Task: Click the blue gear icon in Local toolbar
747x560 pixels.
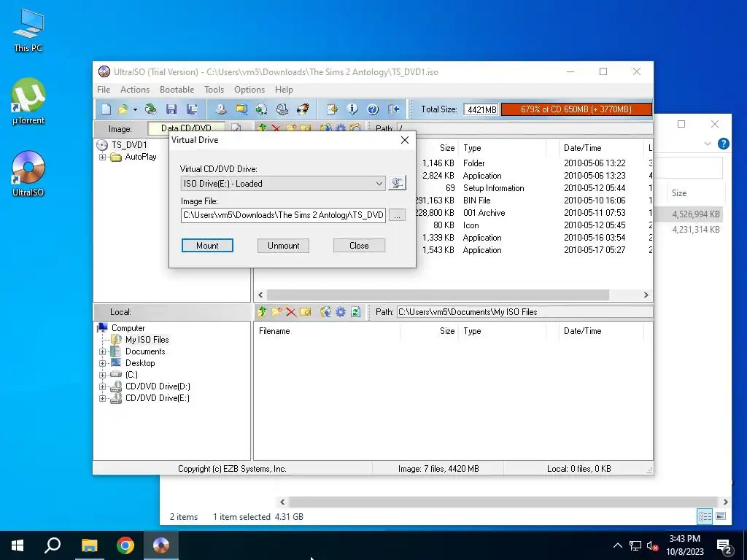Action: (341, 312)
